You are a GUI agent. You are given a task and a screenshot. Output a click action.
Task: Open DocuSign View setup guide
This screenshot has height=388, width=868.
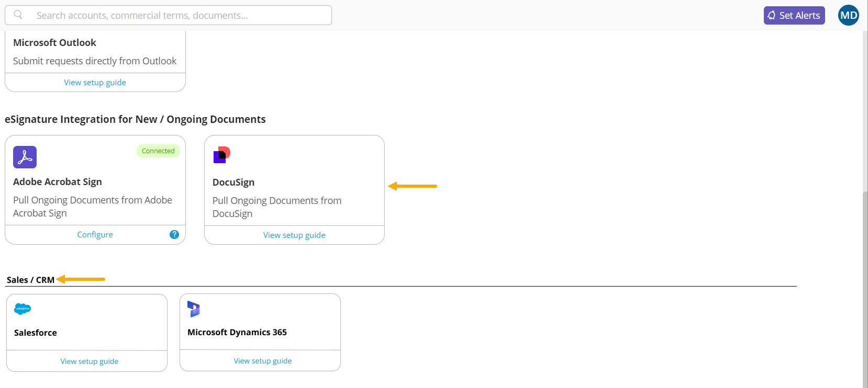click(294, 235)
